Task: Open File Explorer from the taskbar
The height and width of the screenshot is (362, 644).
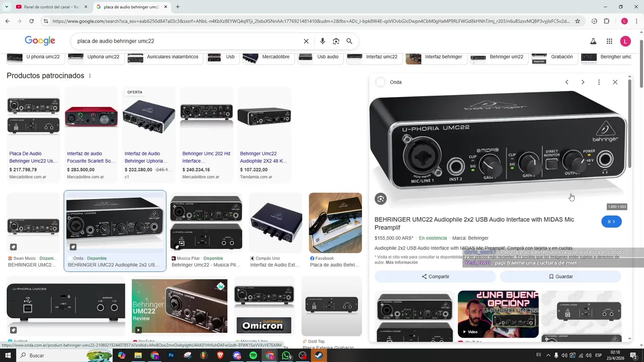Action: (x=138, y=355)
